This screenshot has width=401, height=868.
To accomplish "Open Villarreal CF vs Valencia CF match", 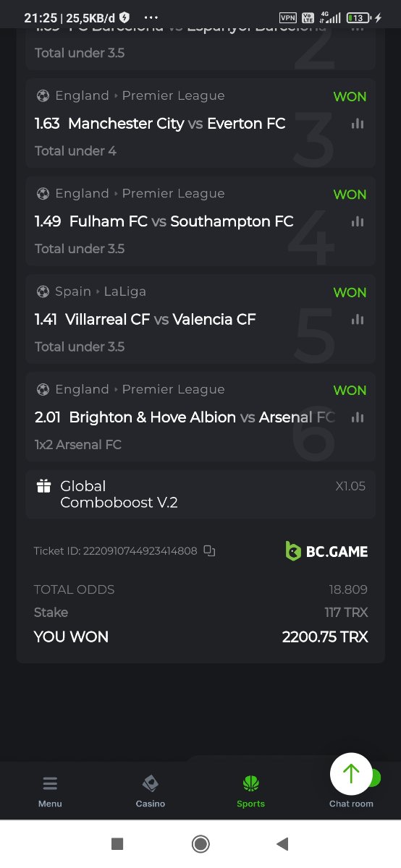I will coord(160,319).
